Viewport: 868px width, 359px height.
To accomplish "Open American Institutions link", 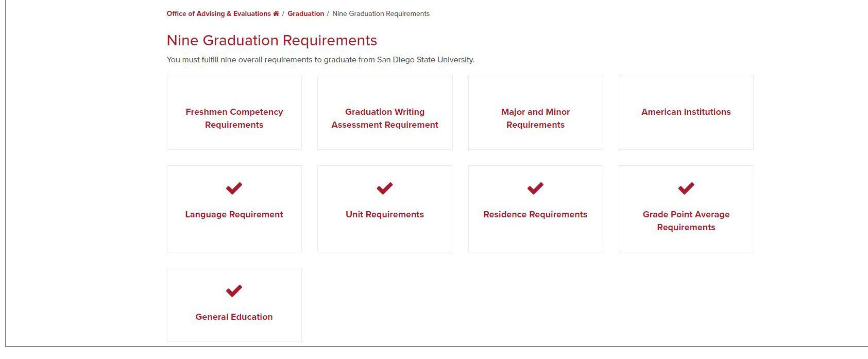I will click(x=686, y=112).
